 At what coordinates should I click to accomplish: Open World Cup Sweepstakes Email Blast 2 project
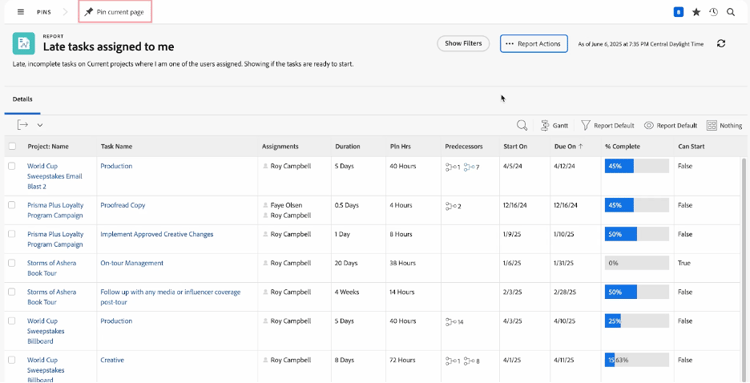(x=55, y=176)
